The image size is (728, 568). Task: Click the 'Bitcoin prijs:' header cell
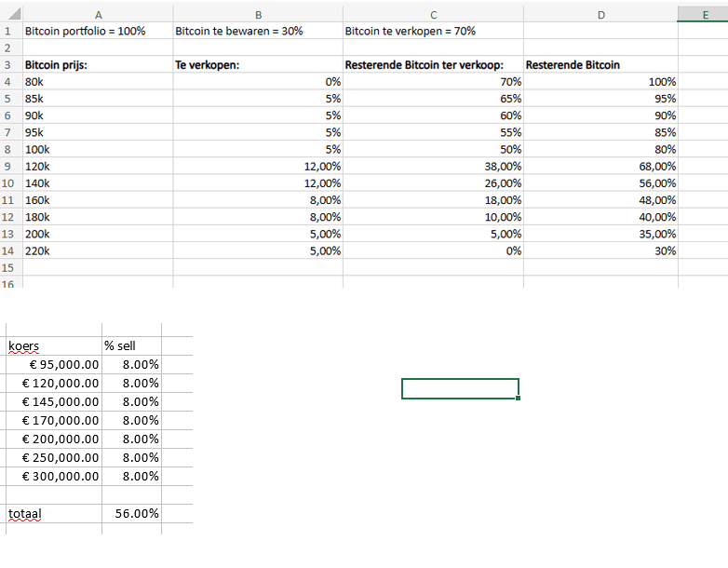coord(98,65)
